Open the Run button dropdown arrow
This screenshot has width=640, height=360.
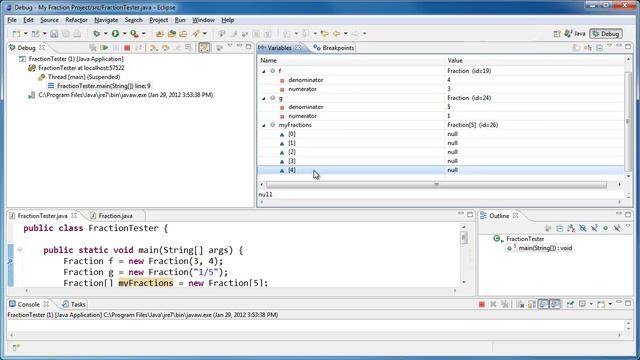click(124, 33)
